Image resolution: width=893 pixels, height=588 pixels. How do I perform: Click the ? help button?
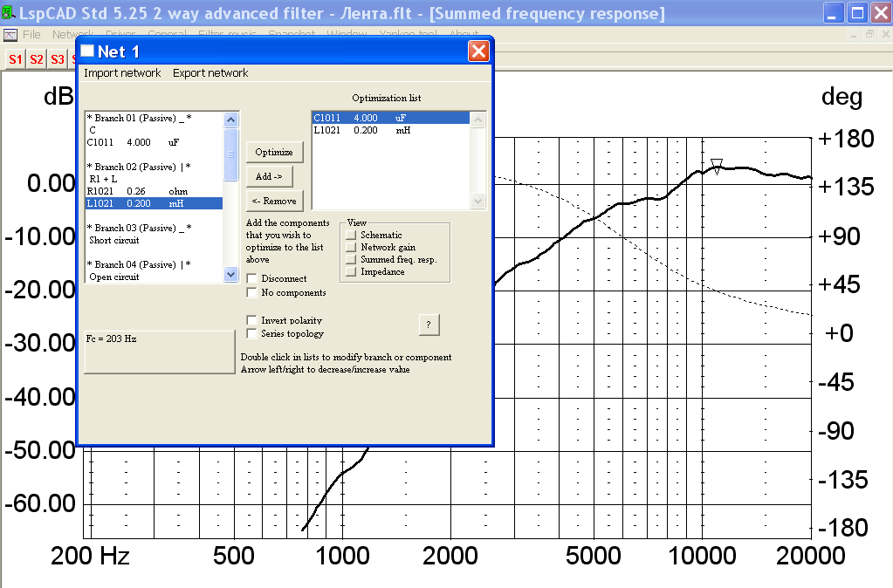[x=429, y=325]
